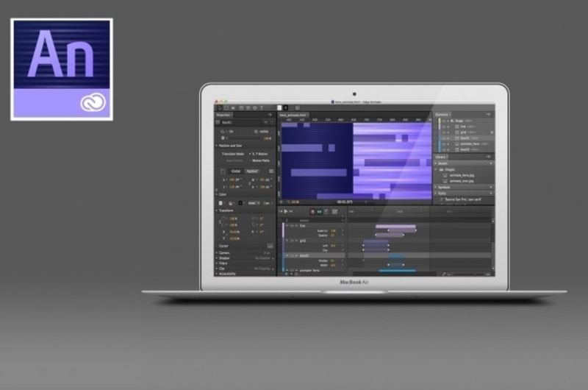This screenshot has width=588, height=390.
Task: Toggle the timeline Pin icon
Action: pos(326,212)
